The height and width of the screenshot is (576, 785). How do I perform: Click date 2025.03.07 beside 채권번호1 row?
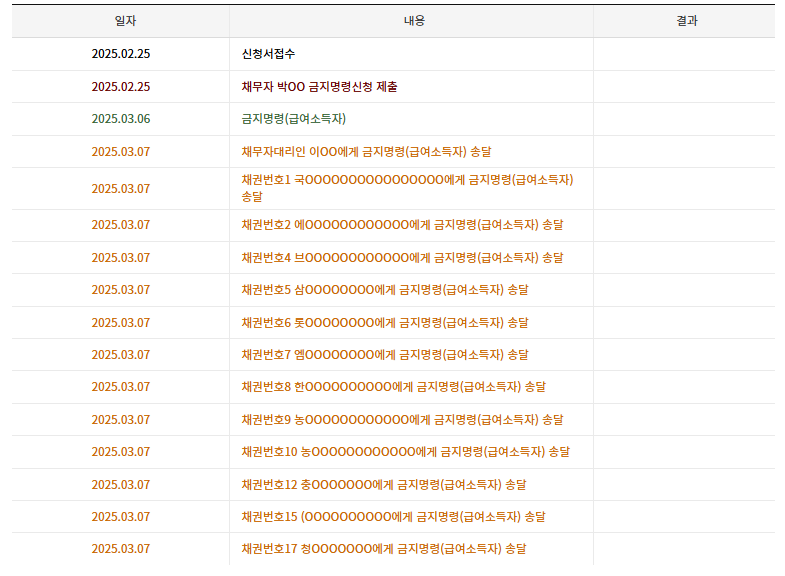pos(121,189)
